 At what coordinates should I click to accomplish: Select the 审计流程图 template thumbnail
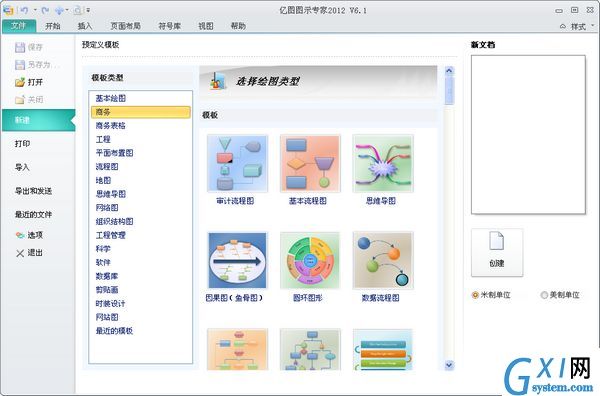pos(237,163)
